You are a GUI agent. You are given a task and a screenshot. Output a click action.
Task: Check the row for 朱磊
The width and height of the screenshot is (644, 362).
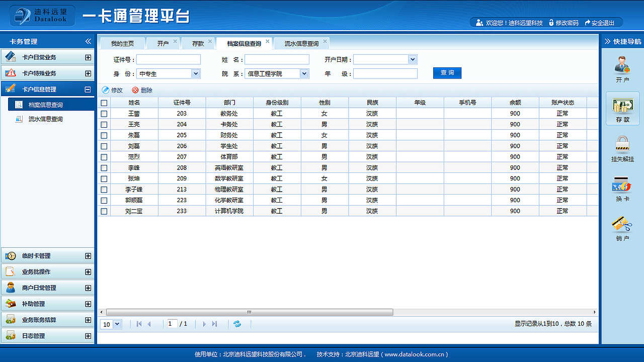click(x=104, y=135)
